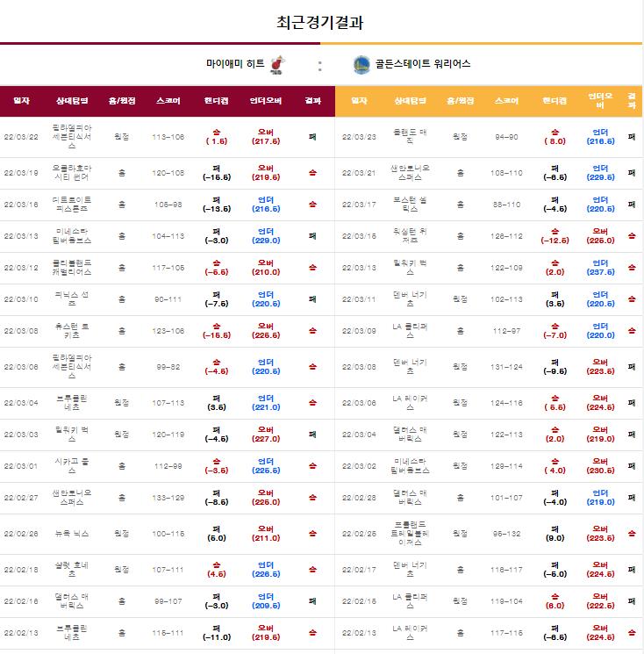Click the 핸디캡 header in the Heat table
644x654 pixels.
(216, 101)
